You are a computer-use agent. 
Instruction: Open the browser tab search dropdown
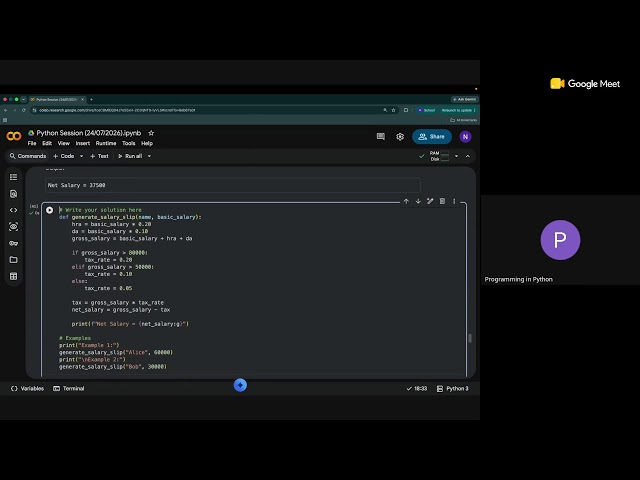tap(23, 99)
